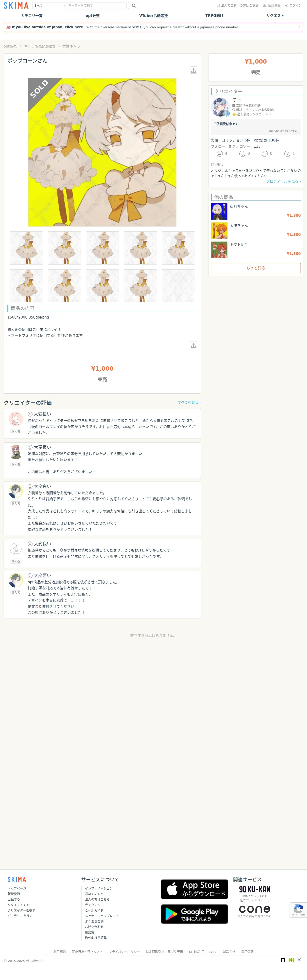Screen dimensions: 307x980
Task: Open プライバシーポリシー in bottom footer
Action: tap(124, 952)
